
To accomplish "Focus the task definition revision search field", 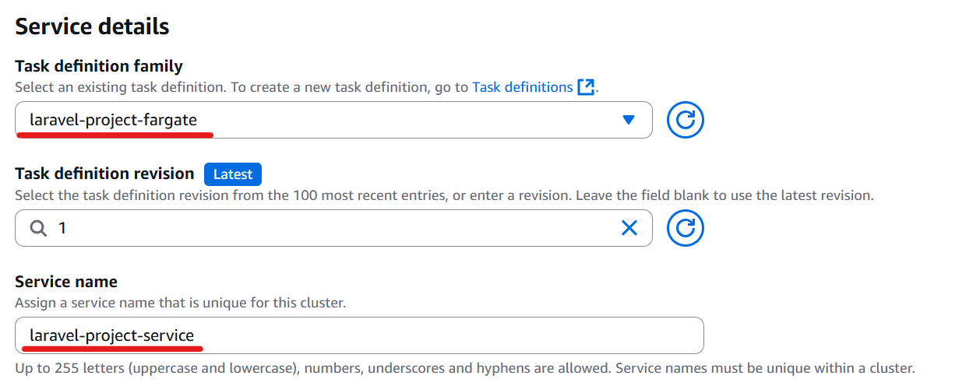I will coord(333,228).
